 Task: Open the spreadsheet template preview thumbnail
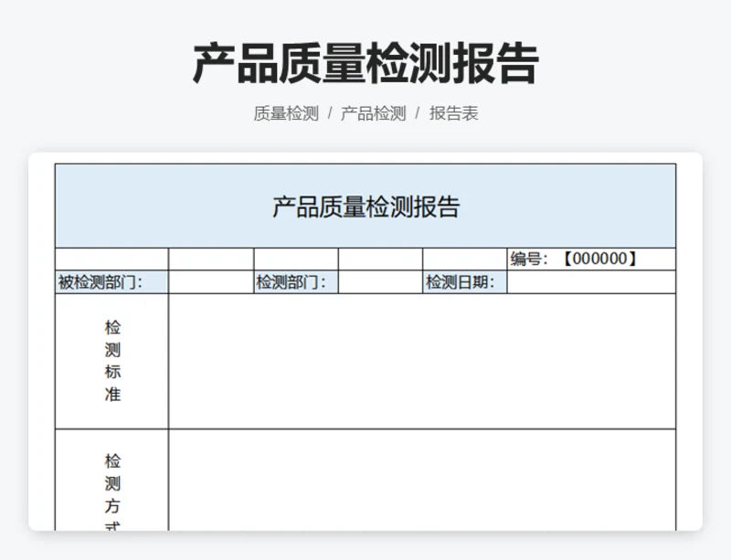tap(365, 342)
